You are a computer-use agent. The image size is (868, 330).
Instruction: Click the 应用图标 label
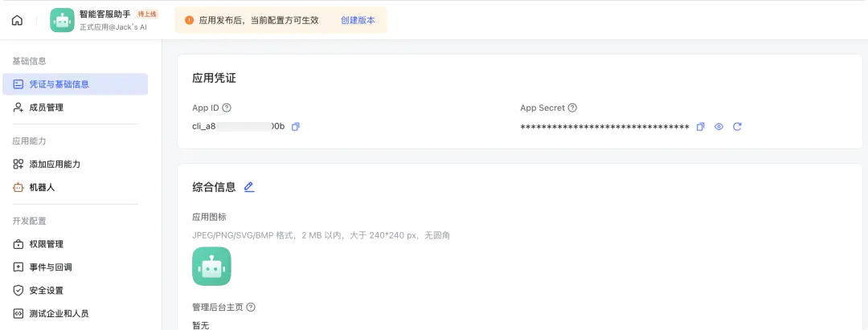click(x=209, y=218)
